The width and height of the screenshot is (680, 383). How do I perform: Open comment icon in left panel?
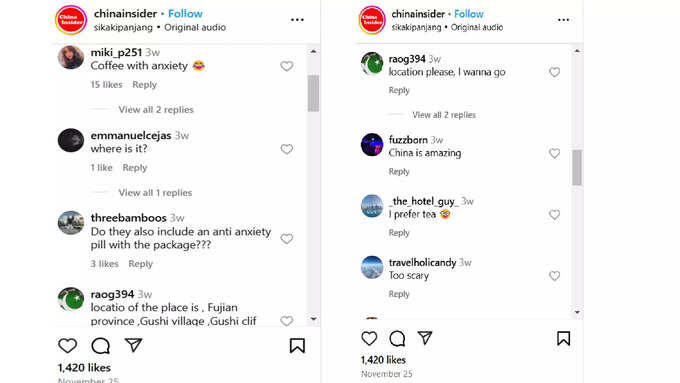(x=101, y=346)
